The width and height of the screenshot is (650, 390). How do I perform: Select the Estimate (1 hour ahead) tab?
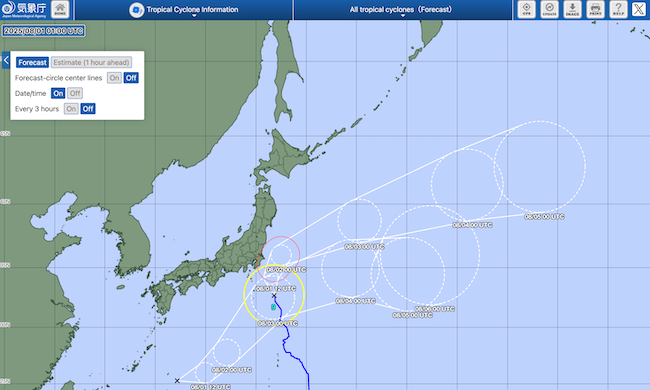tap(91, 62)
